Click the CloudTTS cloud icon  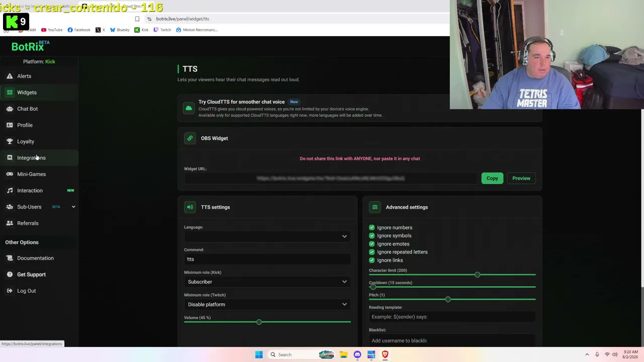pos(189,108)
